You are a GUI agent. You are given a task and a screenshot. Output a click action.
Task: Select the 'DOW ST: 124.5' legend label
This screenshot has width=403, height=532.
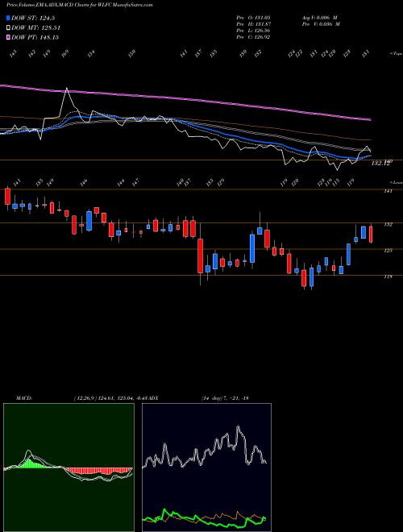click(33, 19)
